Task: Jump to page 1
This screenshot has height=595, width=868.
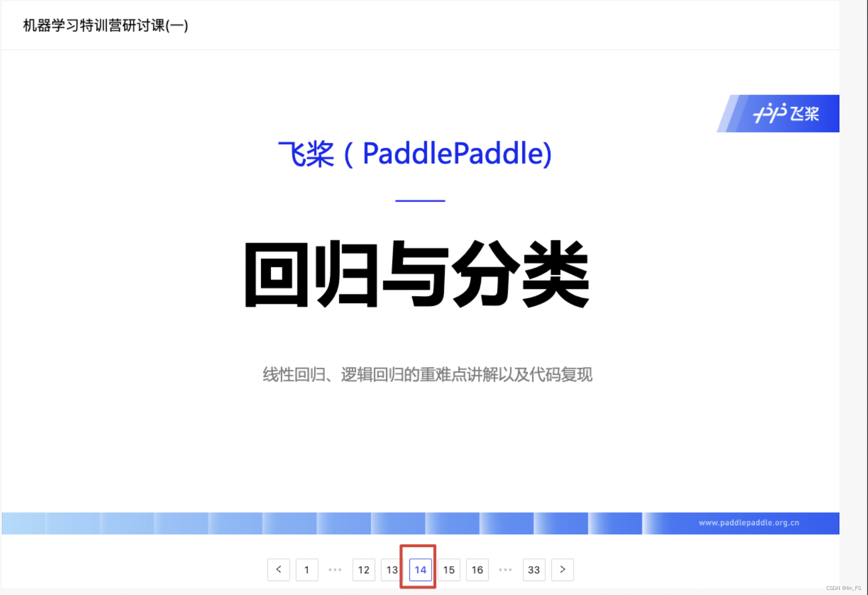Action: pyautogui.click(x=306, y=570)
